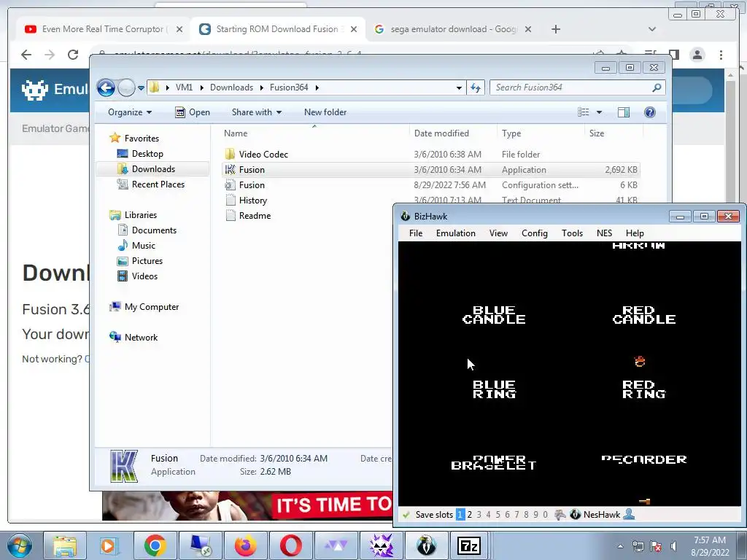
Task: Click the NesHawk core icon
Action: [575, 514]
